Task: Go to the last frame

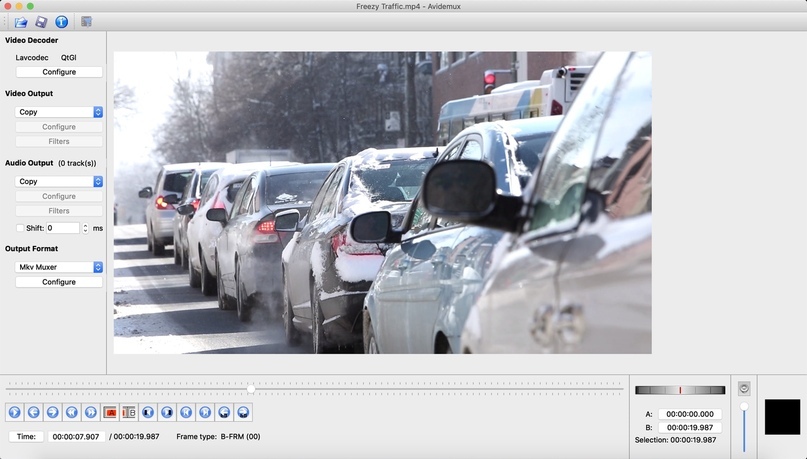Action: pyautogui.click(x=205, y=412)
